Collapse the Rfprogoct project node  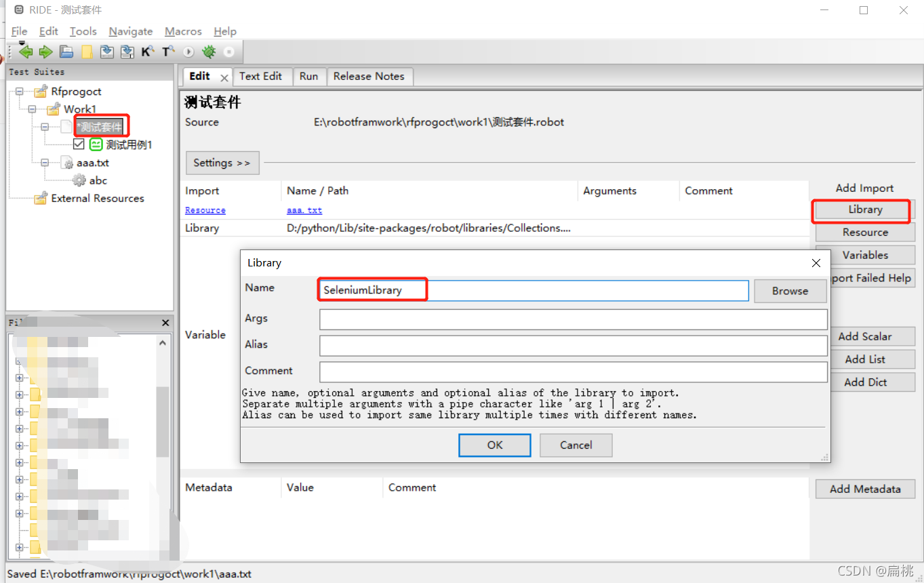(19, 92)
